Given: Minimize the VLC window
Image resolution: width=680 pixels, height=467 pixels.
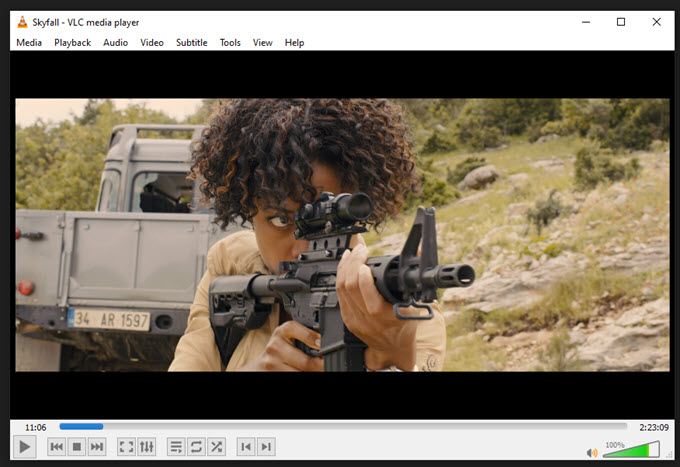Looking at the screenshot, I should point(586,22).
